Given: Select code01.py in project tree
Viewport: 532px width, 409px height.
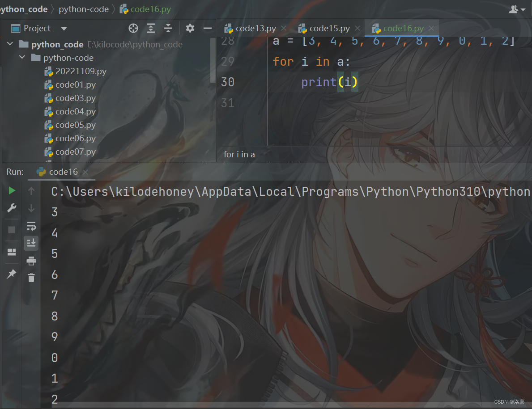Looking at the screenshot, I should [76, 85].
